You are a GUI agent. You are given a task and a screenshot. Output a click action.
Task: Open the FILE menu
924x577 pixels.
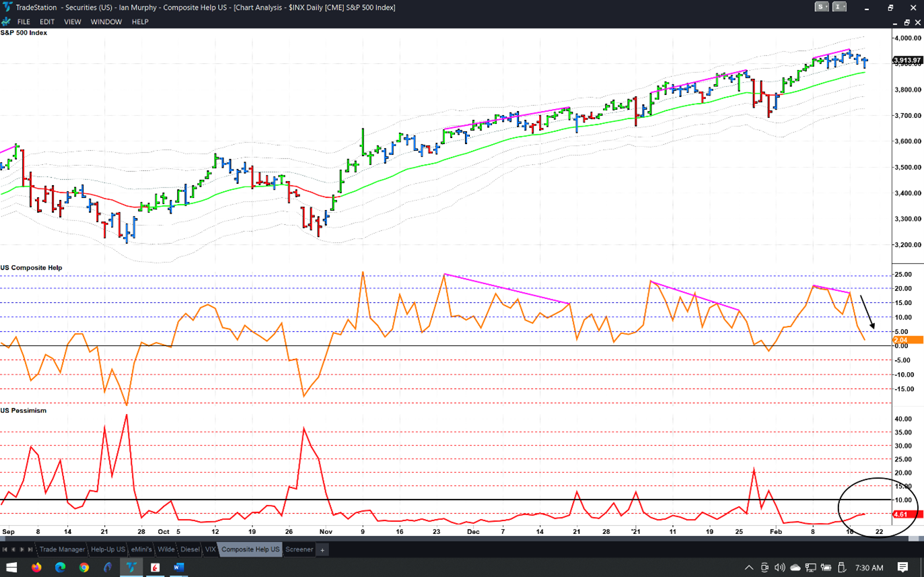[24, 22]
